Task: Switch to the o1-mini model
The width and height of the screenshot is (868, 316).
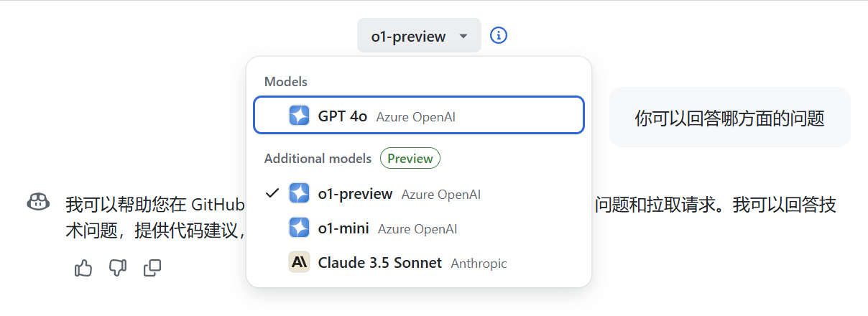Action: coord(419,228)
